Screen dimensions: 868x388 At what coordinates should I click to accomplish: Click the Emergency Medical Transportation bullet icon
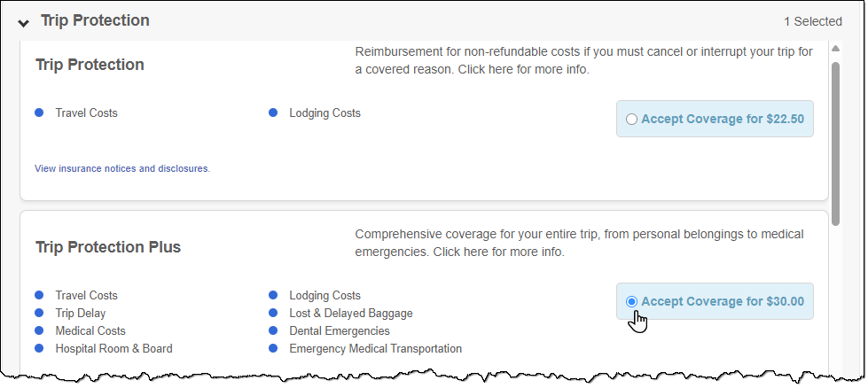(273, 348)
